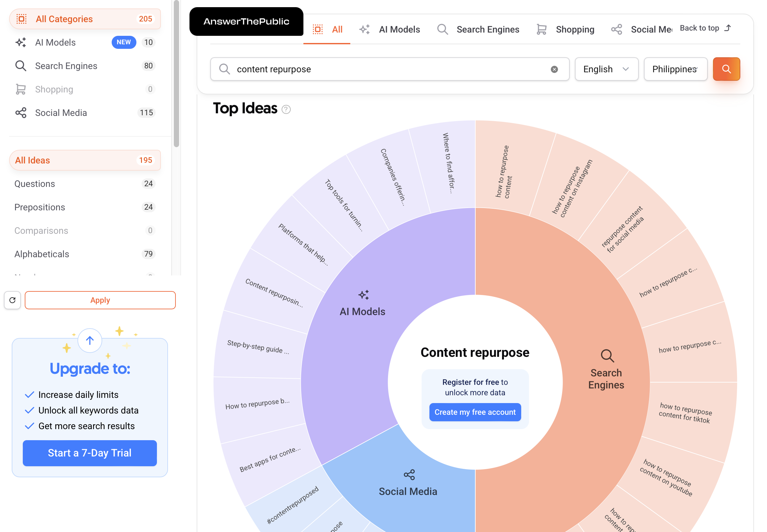767x532 pixels.
Task: Click the magnifier icon inside search field
Action: point(224,69)
